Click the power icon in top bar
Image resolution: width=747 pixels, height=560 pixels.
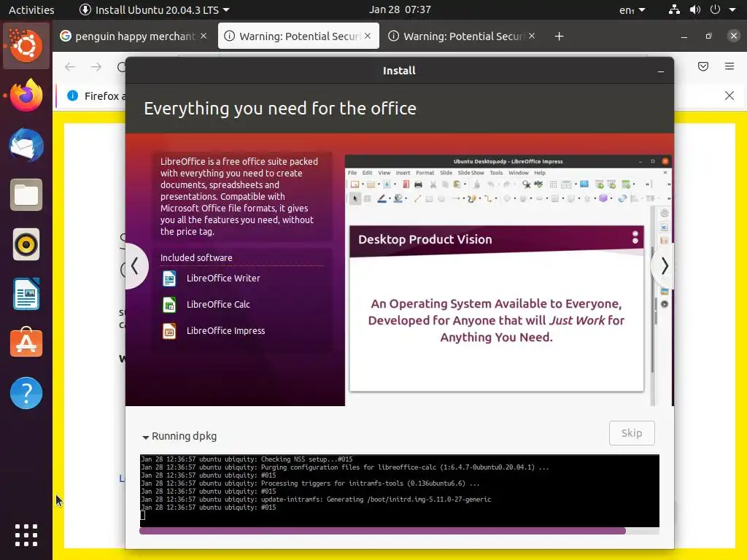[x=715, y=9]
